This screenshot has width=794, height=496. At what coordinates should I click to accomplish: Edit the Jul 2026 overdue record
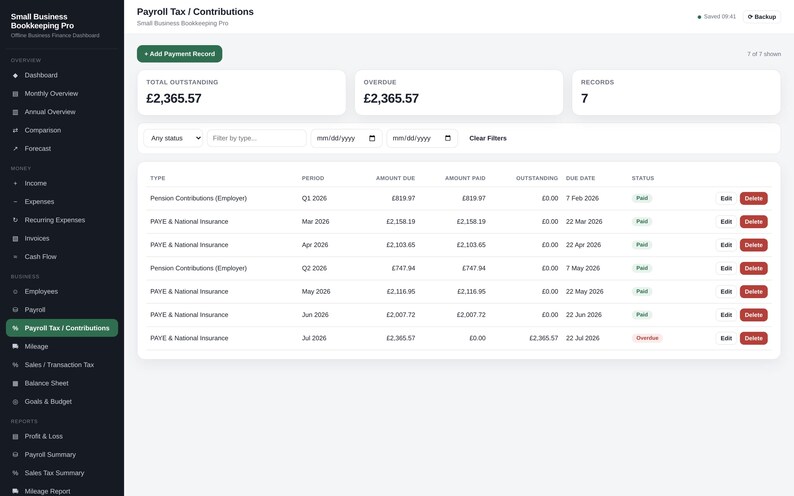pyautogui.click(x=726, y=338)
